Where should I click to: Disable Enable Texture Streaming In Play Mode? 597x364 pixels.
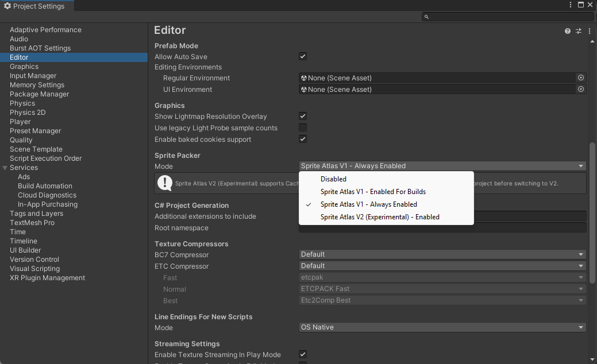(303, 354)
